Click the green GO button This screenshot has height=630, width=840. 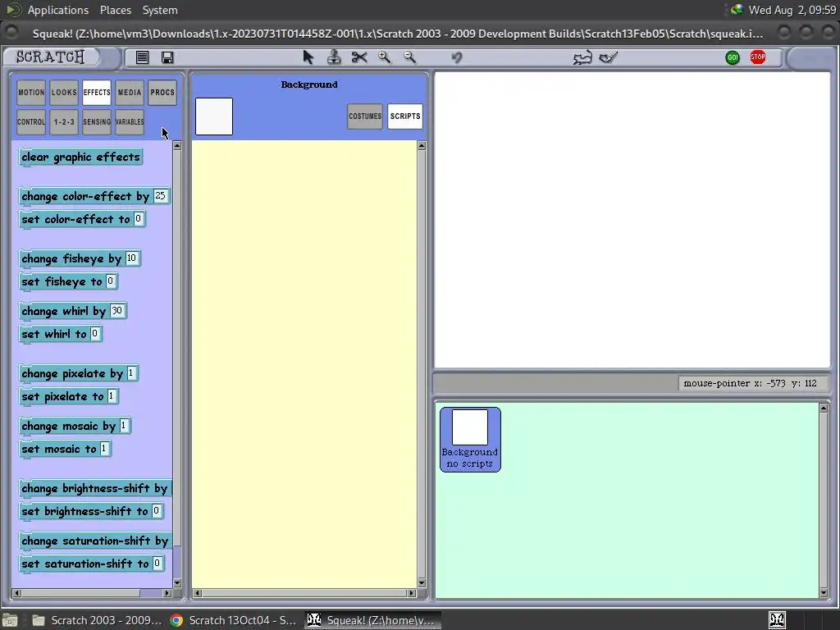733,57
